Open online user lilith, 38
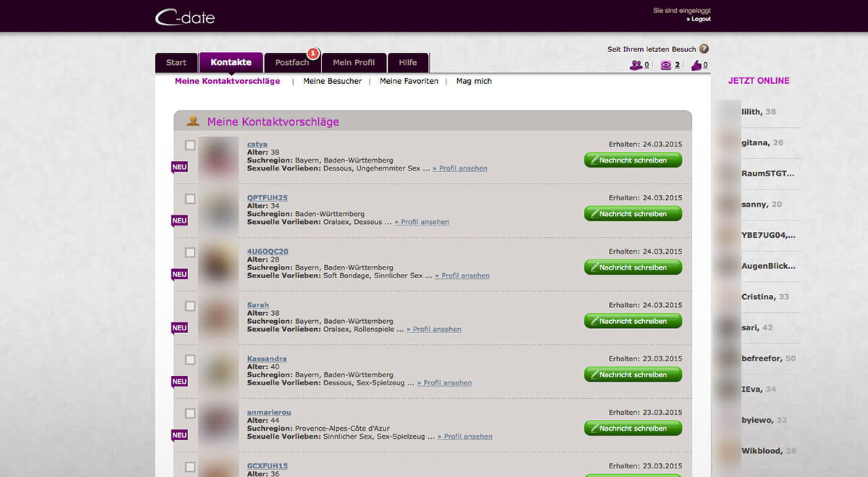The image size is (868, 477). (758, 112)
